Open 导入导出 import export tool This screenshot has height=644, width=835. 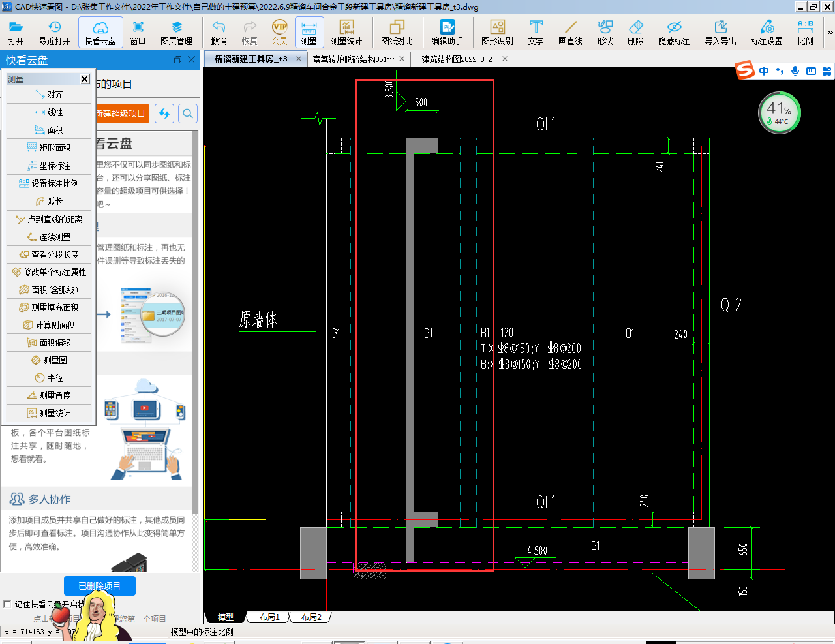point(721,33)
